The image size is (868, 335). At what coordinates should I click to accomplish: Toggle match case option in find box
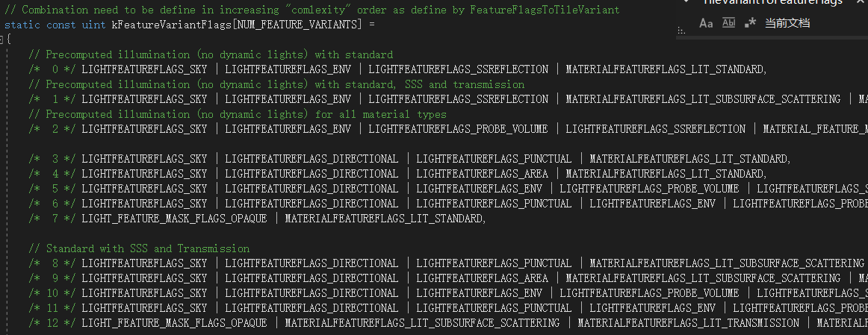(706, 23)
